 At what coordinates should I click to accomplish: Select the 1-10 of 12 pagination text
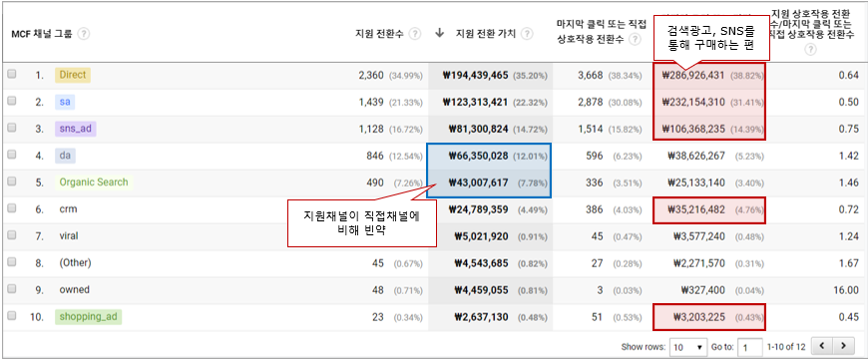click(x=786, y=347)
